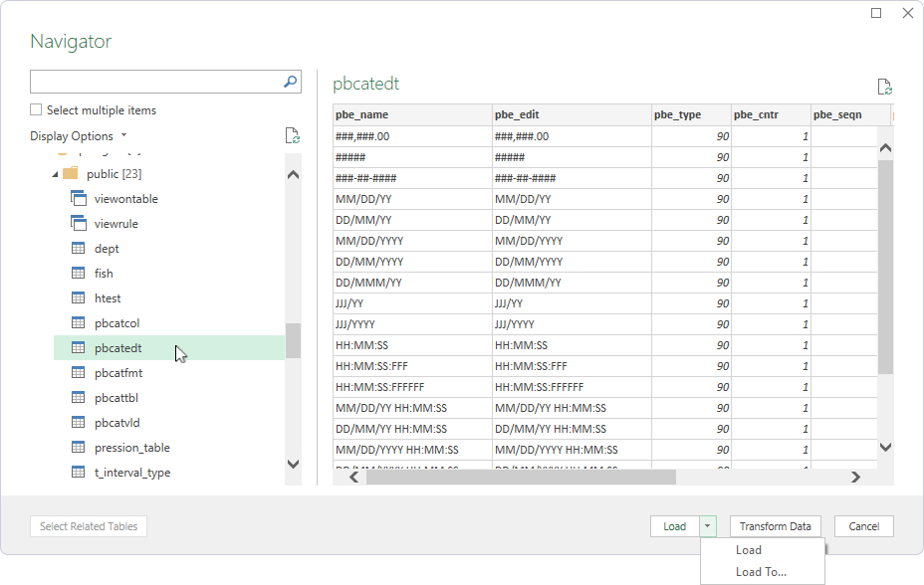The image size is (924, 585).
Task: Enable the Select multiple items checkbox
Action: (36, 108)
